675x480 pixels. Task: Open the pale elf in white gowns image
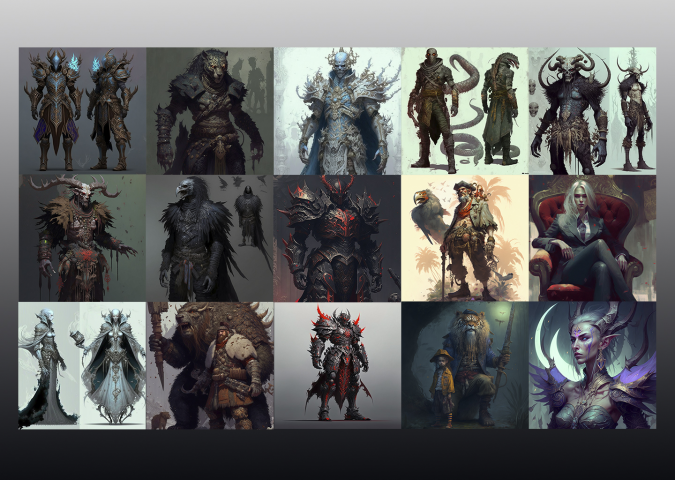pyautogui.click(x=83, y=365)
